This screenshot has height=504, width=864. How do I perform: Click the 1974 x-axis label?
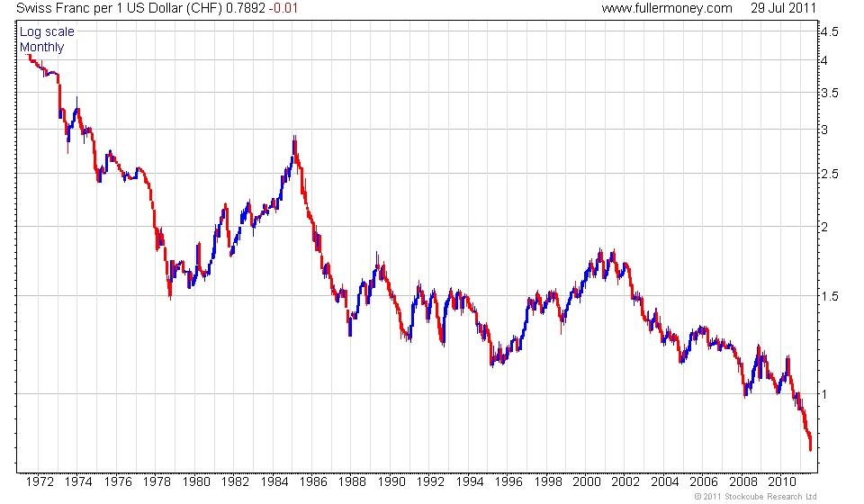pos(78,481)
